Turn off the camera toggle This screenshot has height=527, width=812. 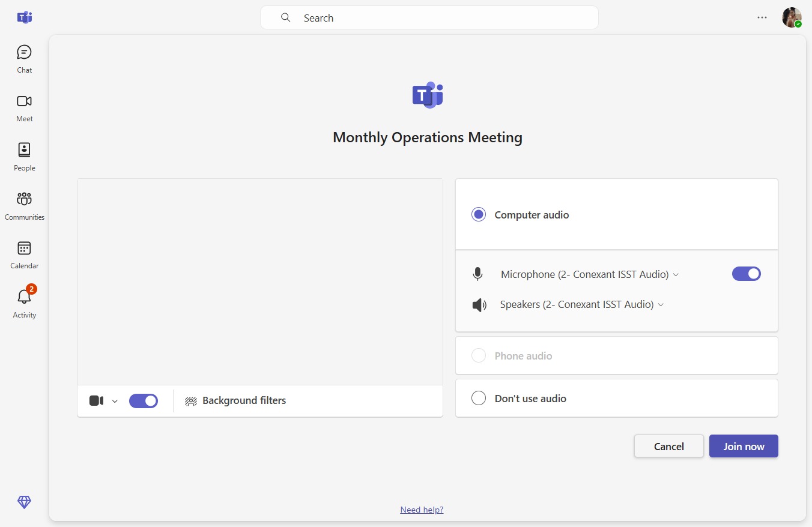(x=144, y=401)
